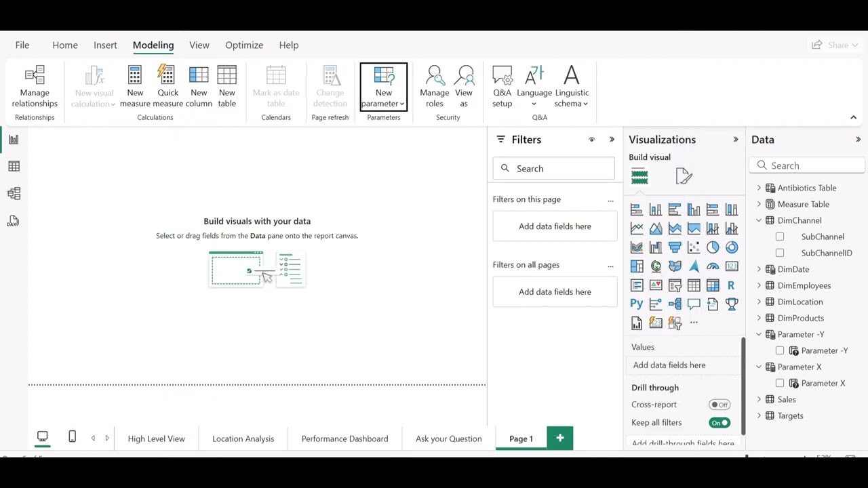The image size is (868, 488).
Task: Expand Sales table
Action: tap(759, 399)
